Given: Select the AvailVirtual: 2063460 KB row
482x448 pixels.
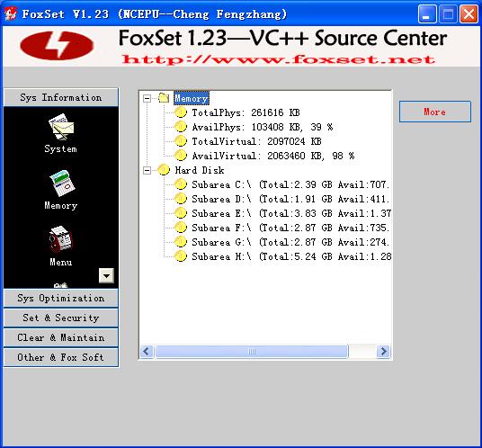Looking at the screenshot, I should pos(273,156).
